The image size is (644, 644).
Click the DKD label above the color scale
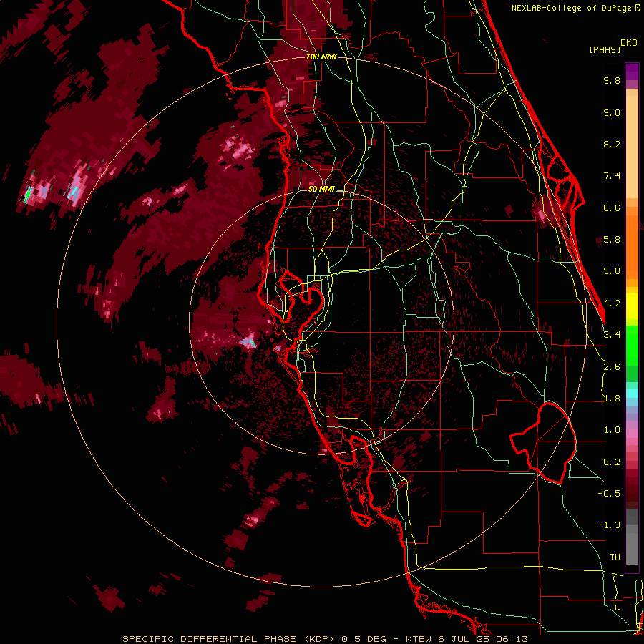click(x=629, y=43)
